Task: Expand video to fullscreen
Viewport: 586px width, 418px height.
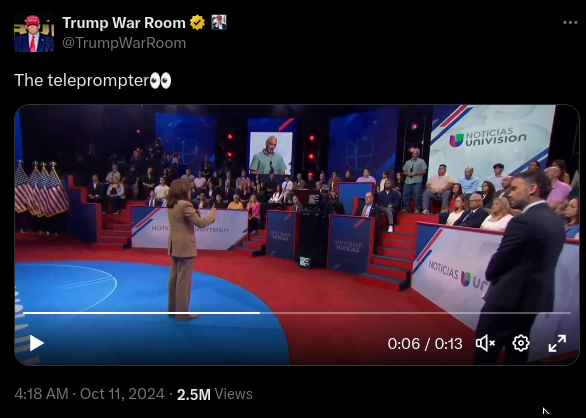Action: pyautogui.click(x=557, y=343)
